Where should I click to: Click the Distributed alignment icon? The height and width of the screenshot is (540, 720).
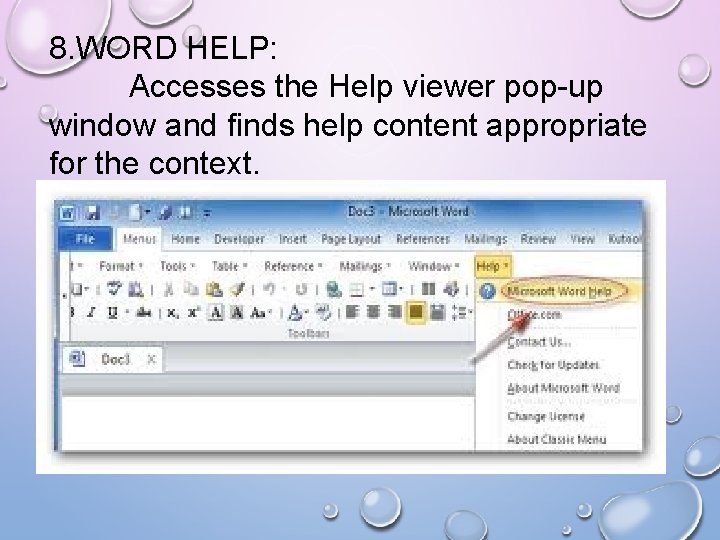pos(437,313)
